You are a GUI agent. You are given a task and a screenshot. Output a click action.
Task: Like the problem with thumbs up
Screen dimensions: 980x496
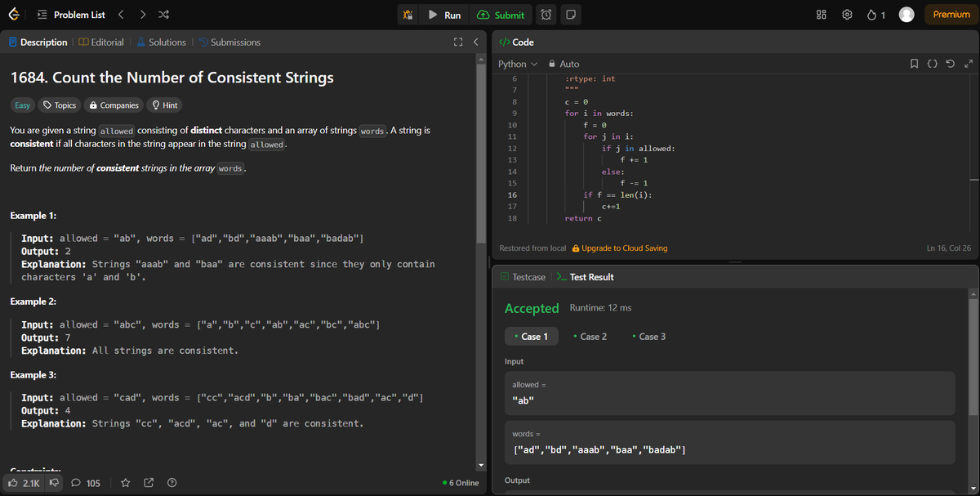pyautogui.click(x=24, y=483)
